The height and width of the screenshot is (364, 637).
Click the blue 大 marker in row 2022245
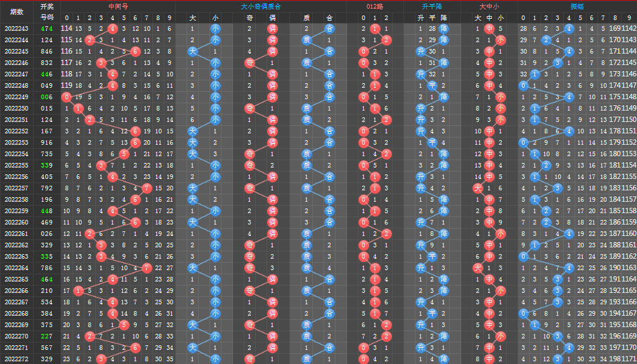pos(193,52)
